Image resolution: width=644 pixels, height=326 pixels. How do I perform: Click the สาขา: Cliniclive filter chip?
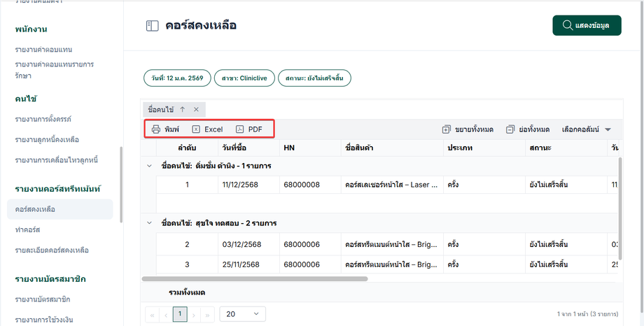pos(244,78)
